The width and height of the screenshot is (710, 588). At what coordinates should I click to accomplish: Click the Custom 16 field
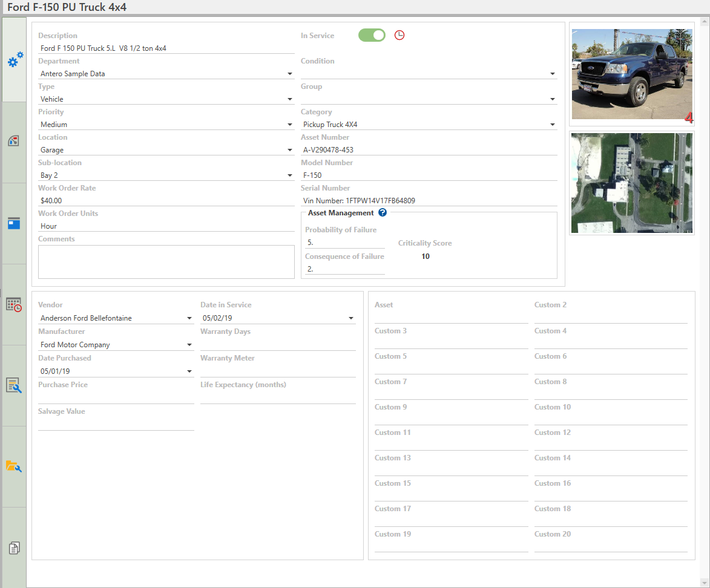tap(611, 495)
